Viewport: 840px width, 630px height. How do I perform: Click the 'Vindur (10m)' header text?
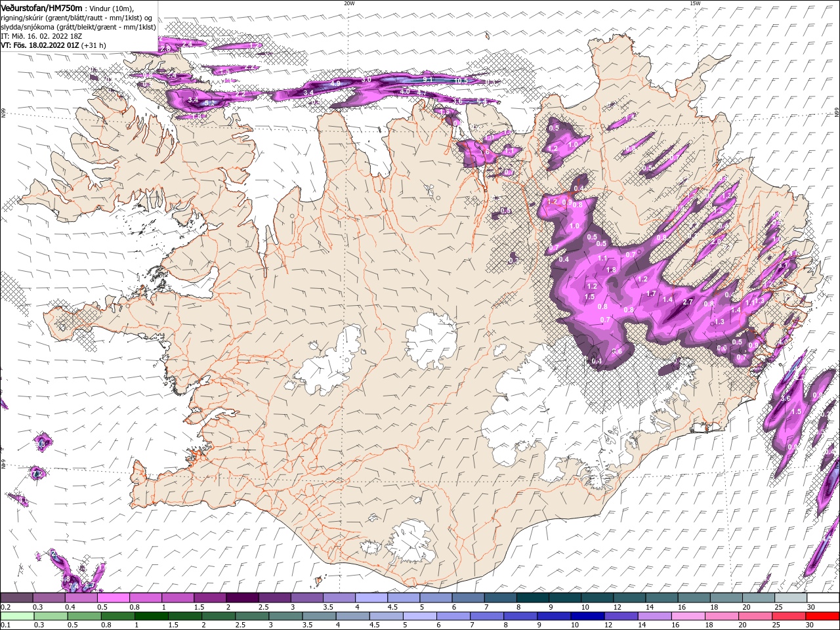[111, 8]
